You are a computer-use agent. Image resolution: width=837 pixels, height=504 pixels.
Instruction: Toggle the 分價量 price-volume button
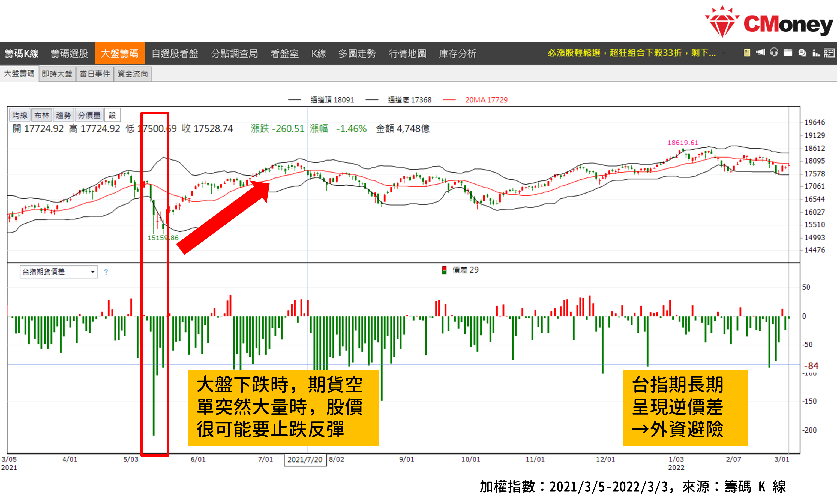(89, 115)
